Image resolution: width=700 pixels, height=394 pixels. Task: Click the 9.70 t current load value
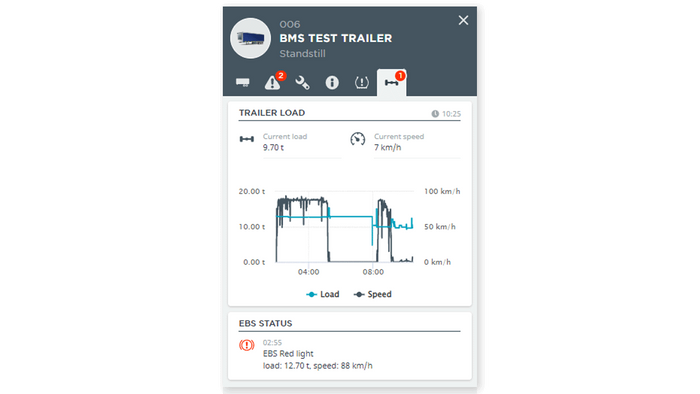pyautogui.click(x=273, y=148)
